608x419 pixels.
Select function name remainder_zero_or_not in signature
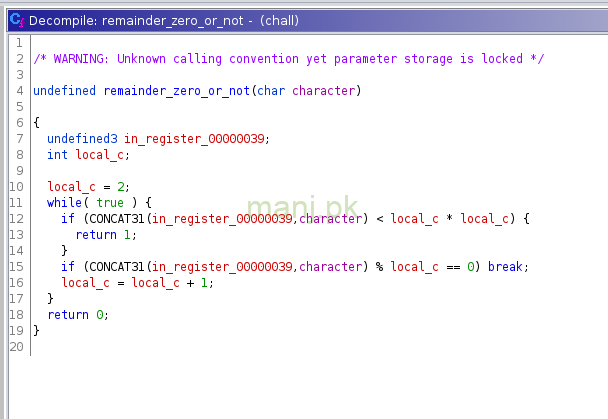tap(176, 91)
